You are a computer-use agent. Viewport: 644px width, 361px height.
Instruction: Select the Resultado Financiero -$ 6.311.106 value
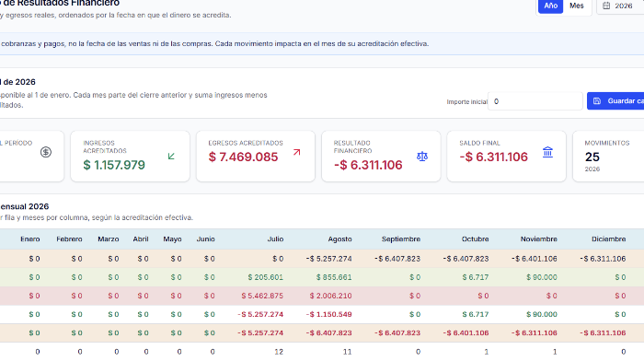click(368, 165)
